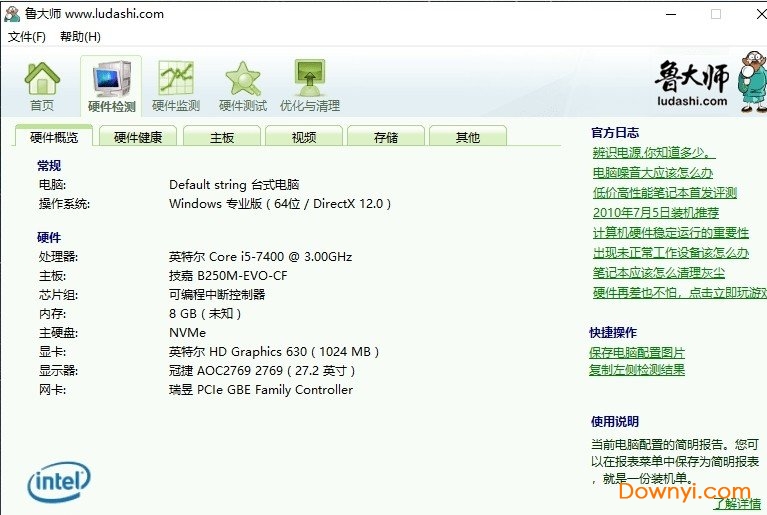Select the memory value 8 GB
This screenshot has width=767, height=515.
click(205, 313)
